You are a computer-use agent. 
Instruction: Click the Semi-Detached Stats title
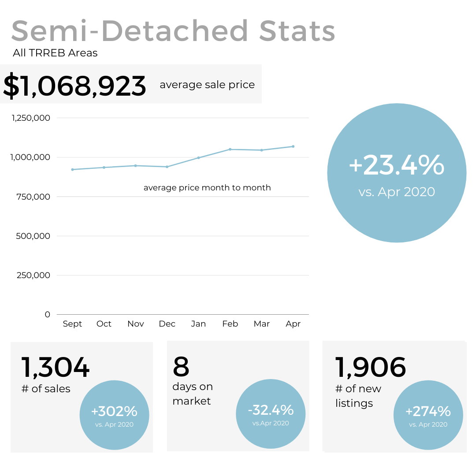[173, 31]
